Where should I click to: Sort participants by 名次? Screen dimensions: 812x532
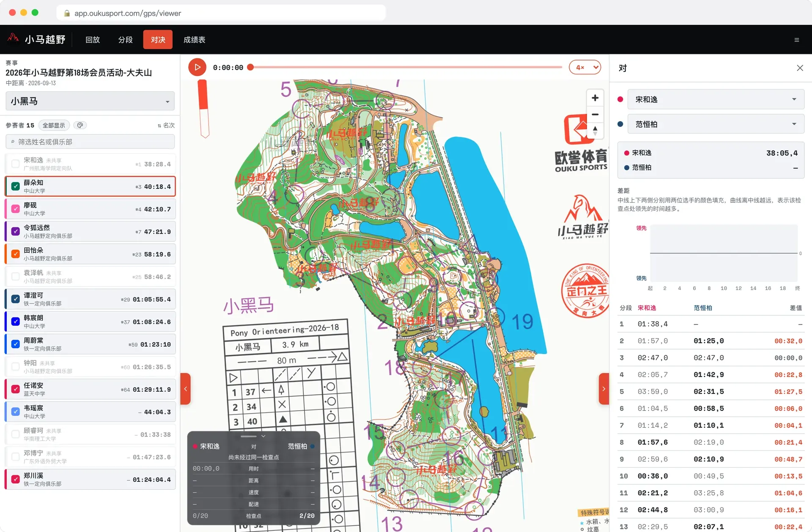coord(166,125)
